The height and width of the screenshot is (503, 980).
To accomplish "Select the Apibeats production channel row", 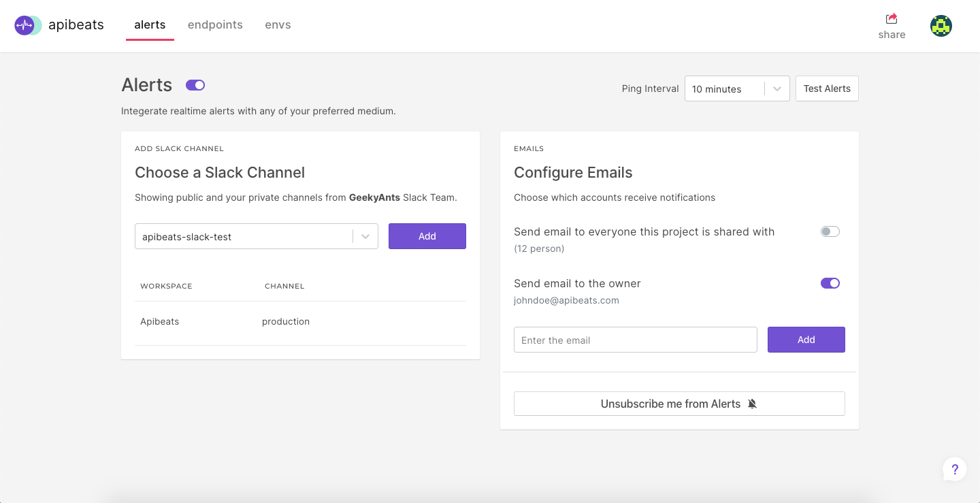I will (299, 322).
